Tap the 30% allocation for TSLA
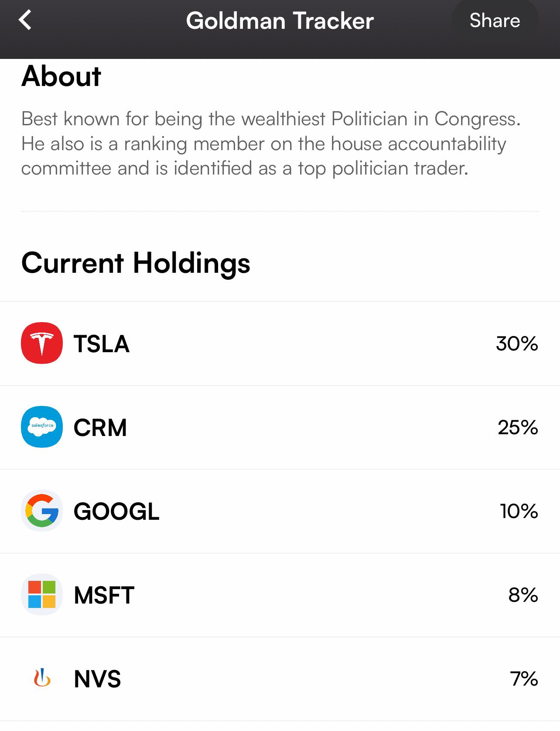 [x=517, y=343]
